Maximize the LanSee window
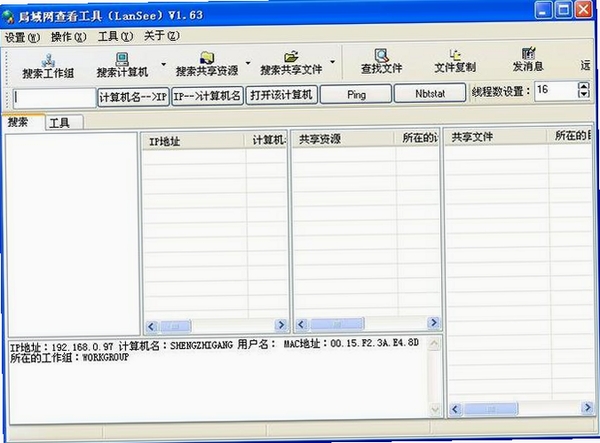Viewport: 600px width, 443px height. pos(563,10)
